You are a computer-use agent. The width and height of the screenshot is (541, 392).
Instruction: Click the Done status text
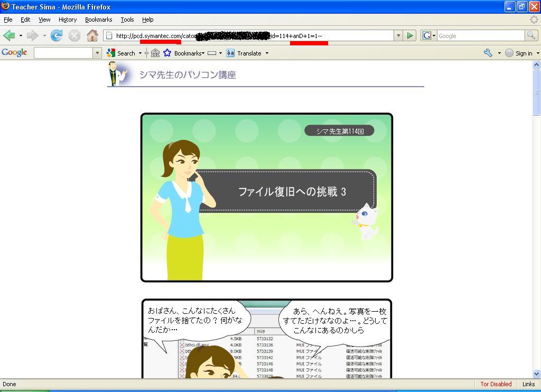coord(10,384)
